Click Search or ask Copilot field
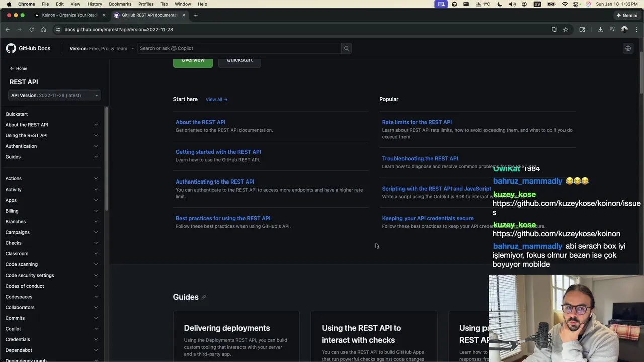The width and height of the screenshot is (644, 362). [239, 48]
